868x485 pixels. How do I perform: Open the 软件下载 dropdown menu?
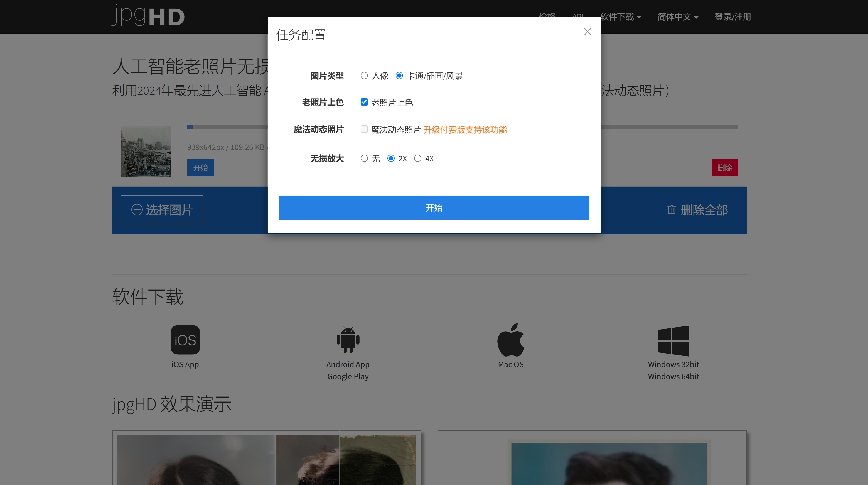620,16
